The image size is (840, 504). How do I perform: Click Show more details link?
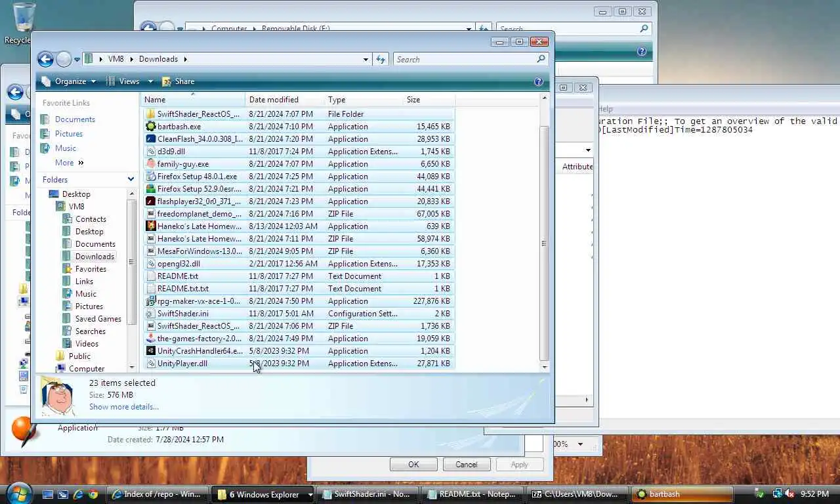click(x=124, y=407)
